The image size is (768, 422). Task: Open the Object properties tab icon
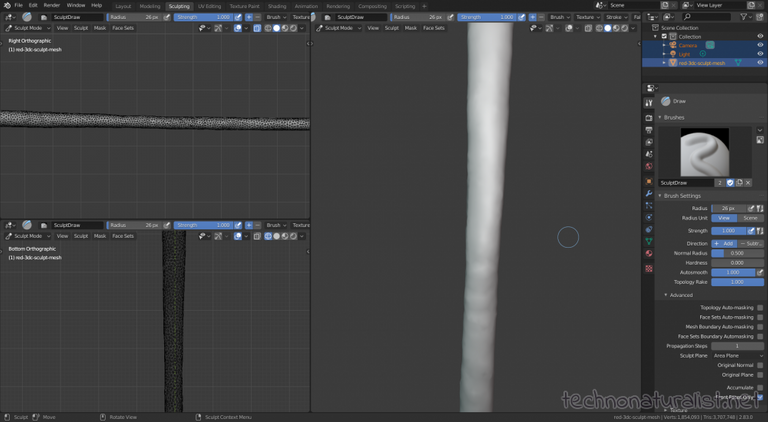click(649, 181)
